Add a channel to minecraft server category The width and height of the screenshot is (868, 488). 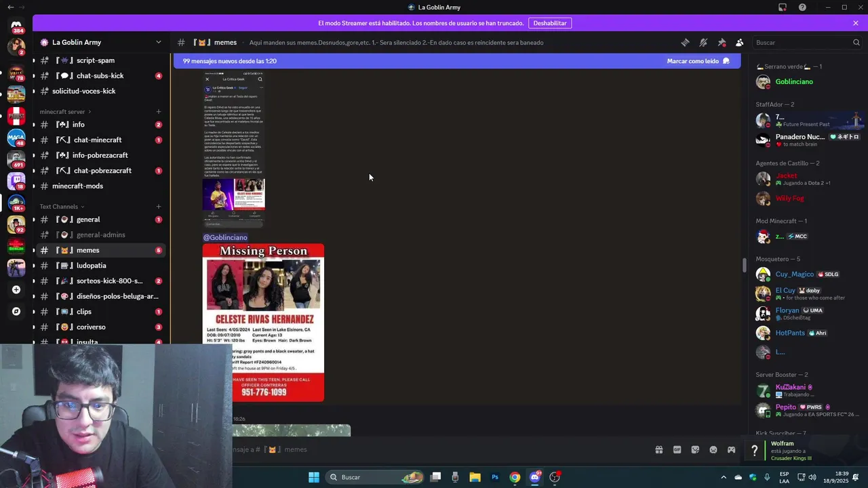159,112
